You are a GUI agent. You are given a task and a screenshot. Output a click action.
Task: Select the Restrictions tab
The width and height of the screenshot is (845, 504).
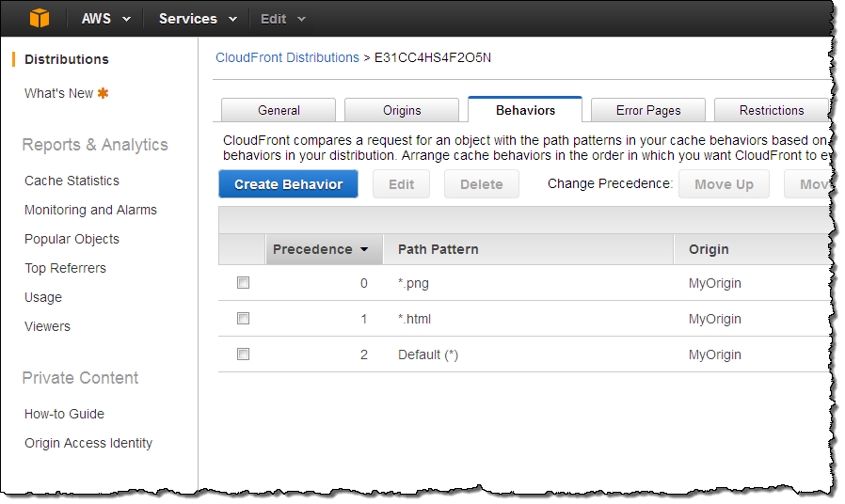point(771,110)
